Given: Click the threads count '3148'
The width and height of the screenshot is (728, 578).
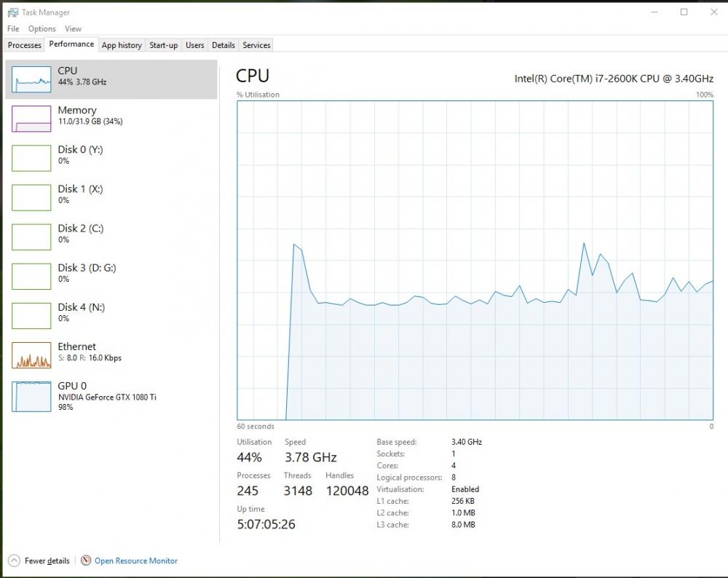Looking at the screenshot, I should point(298,491).
